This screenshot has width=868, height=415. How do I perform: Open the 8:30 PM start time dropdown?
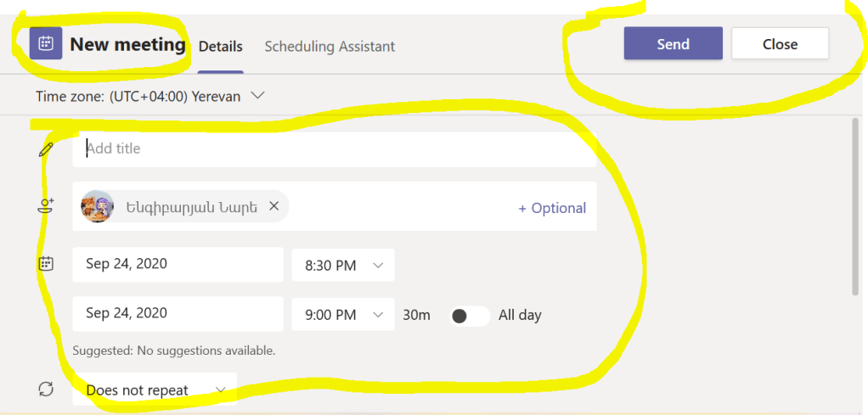click(343, 266)
